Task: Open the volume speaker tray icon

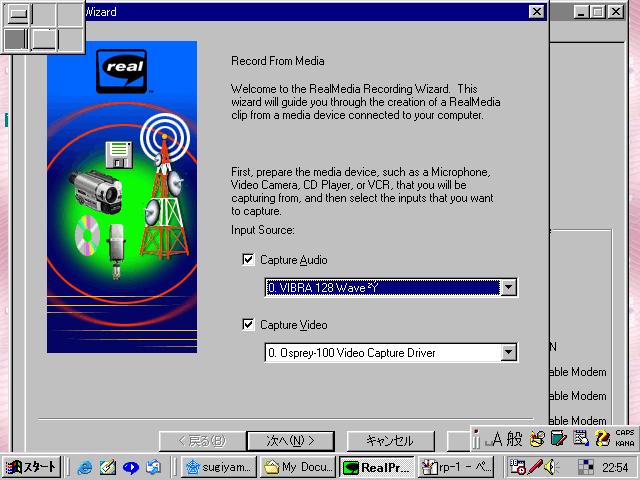Action: (x=551, y=467)
